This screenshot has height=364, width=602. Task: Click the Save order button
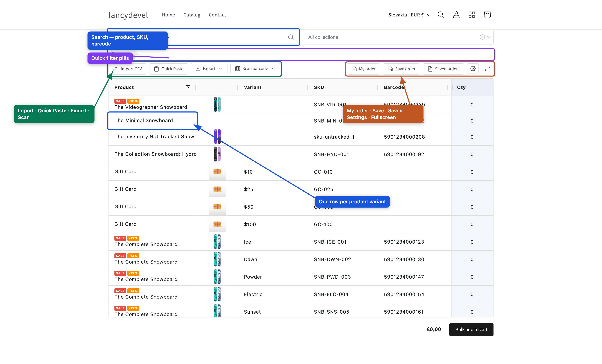pos(401,69)
